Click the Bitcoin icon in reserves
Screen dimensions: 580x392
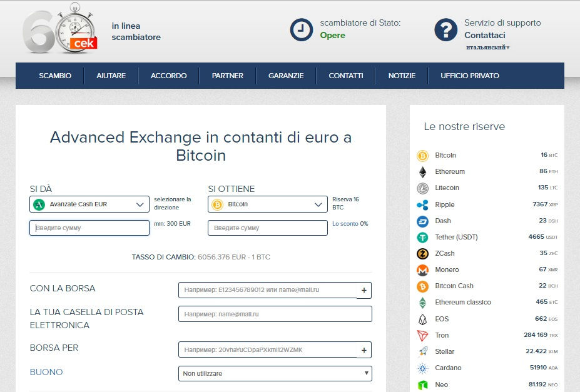(422, 156)
